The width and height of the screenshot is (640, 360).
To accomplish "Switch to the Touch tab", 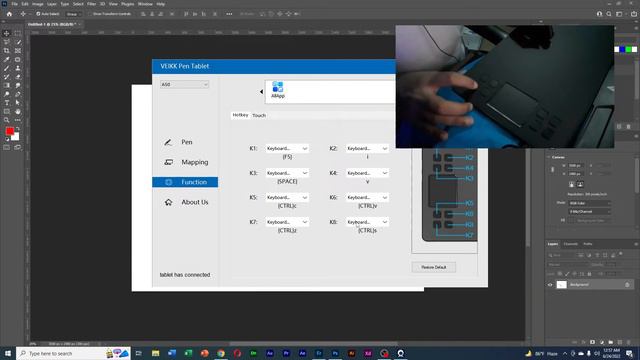I will 259,116.
